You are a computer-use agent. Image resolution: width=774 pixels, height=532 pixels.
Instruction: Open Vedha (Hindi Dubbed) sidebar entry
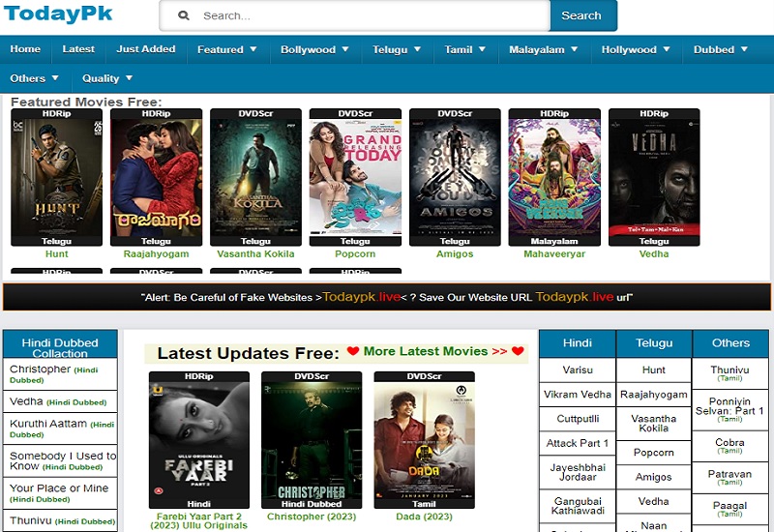(60, 401)
